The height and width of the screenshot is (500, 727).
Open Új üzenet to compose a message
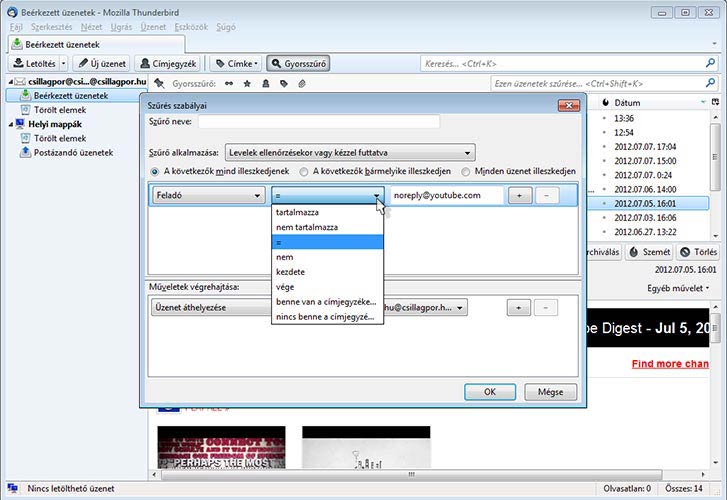tap(103, 63)
